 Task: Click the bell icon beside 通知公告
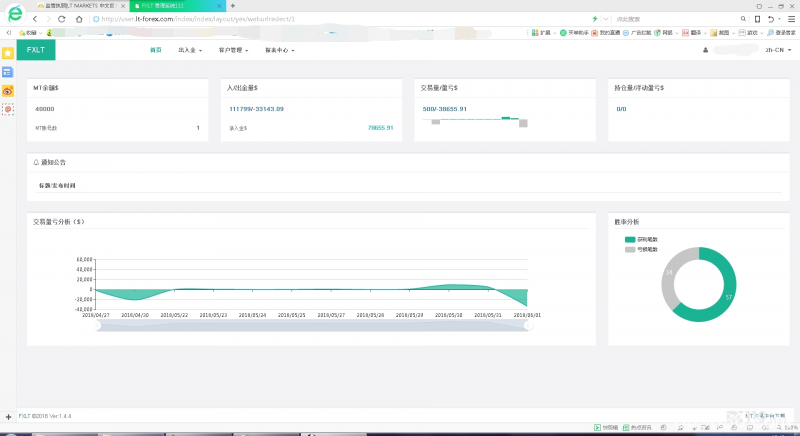36,162
